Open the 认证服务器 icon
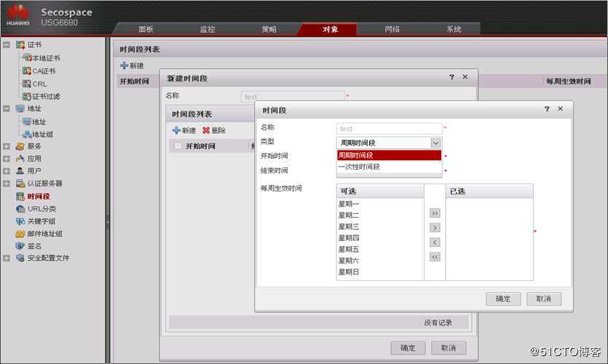 (20, 183)
